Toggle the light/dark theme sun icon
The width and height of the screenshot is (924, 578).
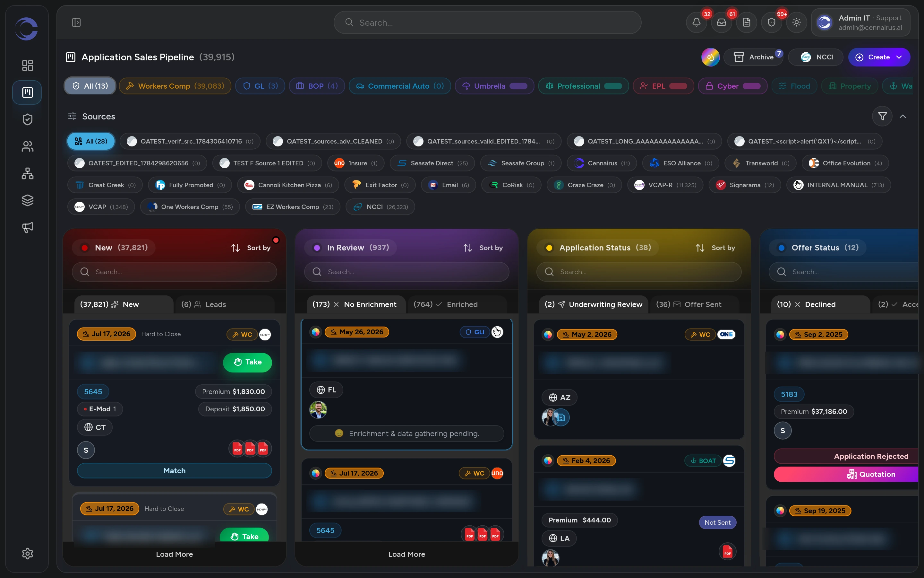coord(797,22)
